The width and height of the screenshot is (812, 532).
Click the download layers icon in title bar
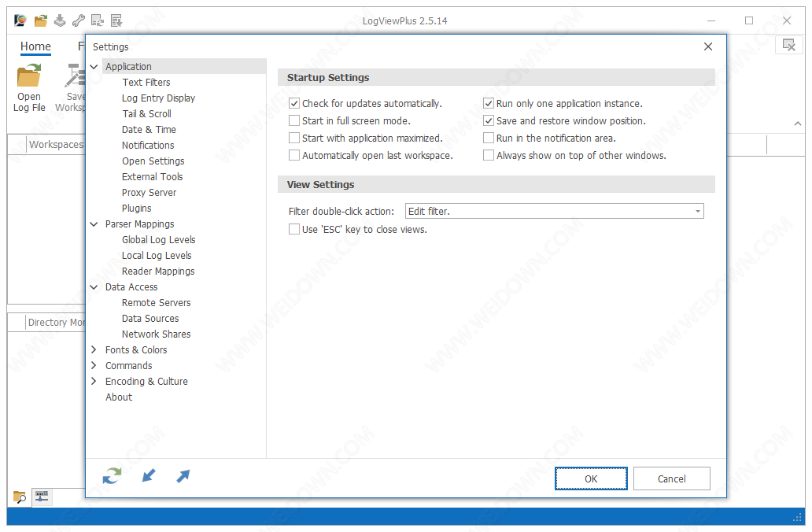click(x=60, y=20)
